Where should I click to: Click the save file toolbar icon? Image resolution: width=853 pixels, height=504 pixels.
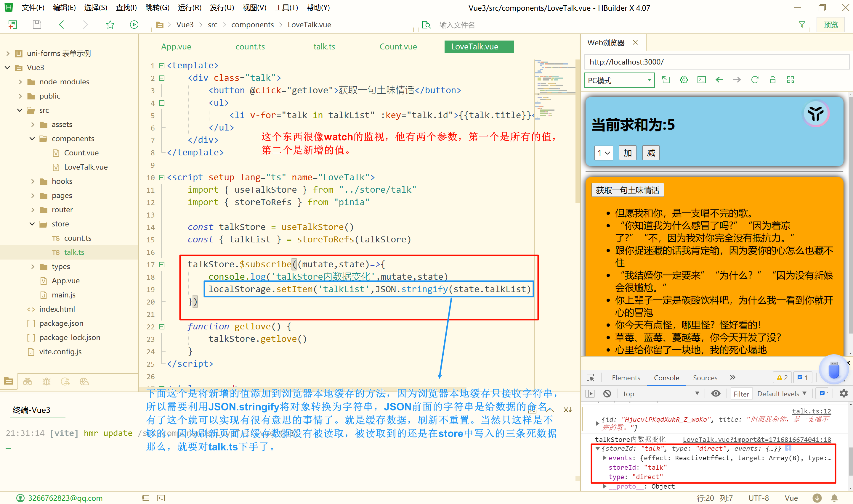coord(37,25)
